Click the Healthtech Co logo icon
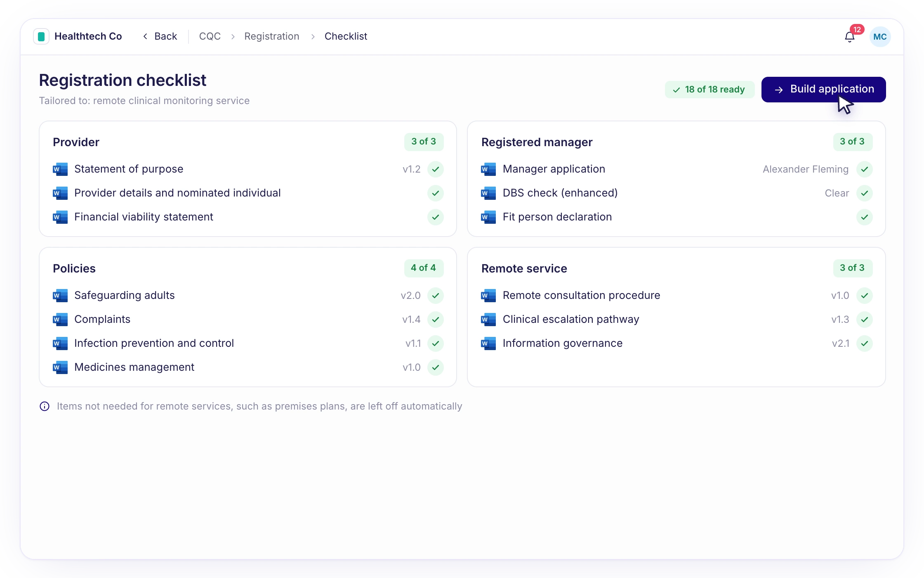 point(41,36)
